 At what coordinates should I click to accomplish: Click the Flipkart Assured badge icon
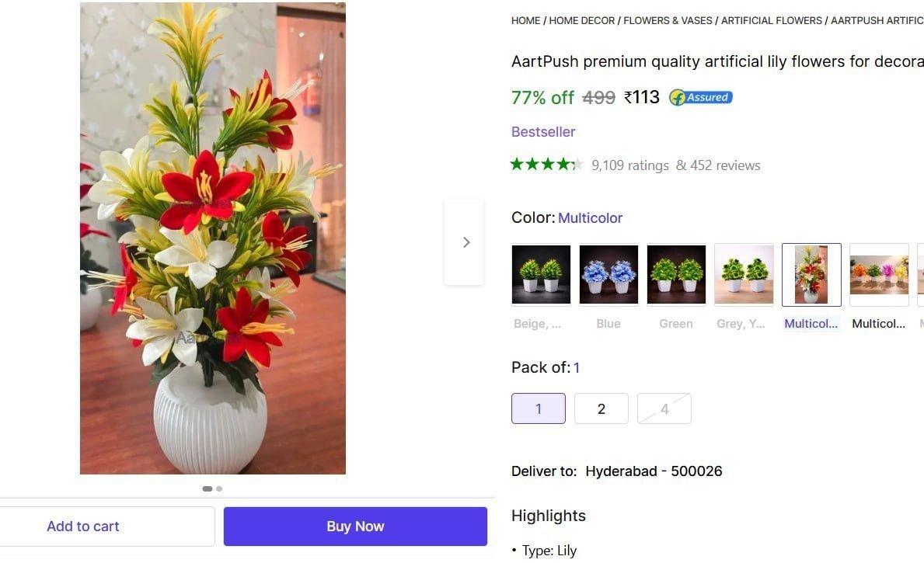coord(700,98)
